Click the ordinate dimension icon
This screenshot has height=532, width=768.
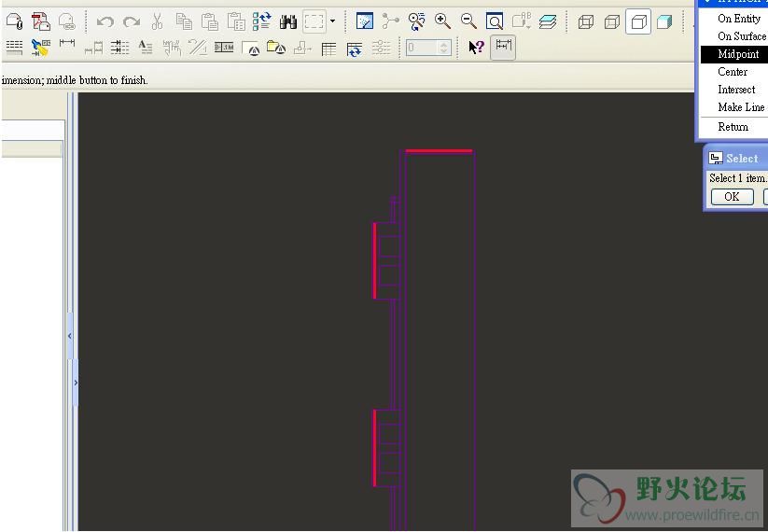coord(93,48)
